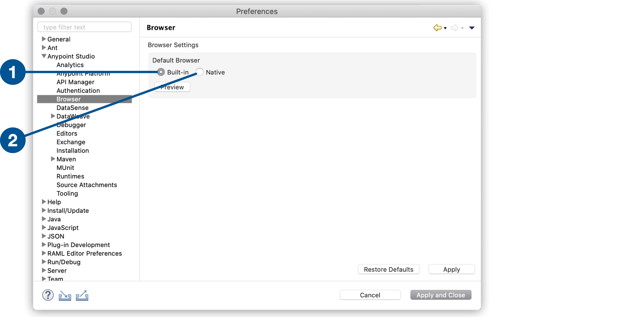The image size is (644, 317).
Task: Collapse the Anypoint Studio section
Action: tap(43, 56)
